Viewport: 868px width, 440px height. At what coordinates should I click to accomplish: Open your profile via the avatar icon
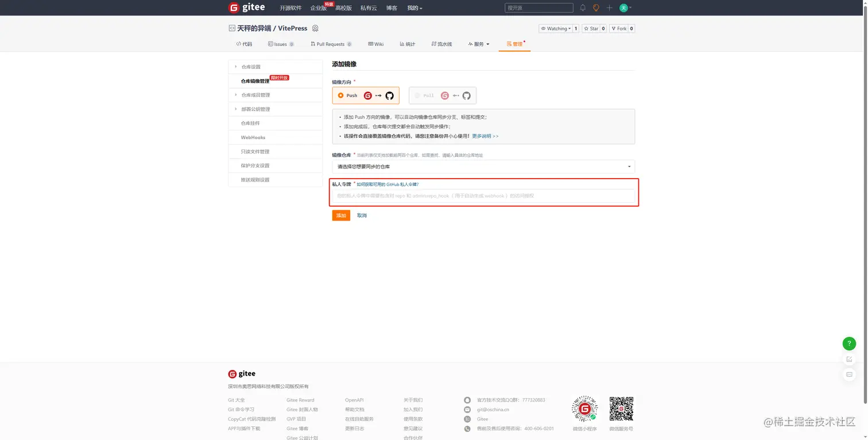coord(624,7)
